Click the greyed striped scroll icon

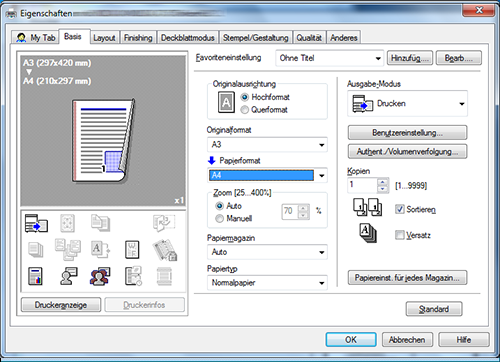click(164, 276)
